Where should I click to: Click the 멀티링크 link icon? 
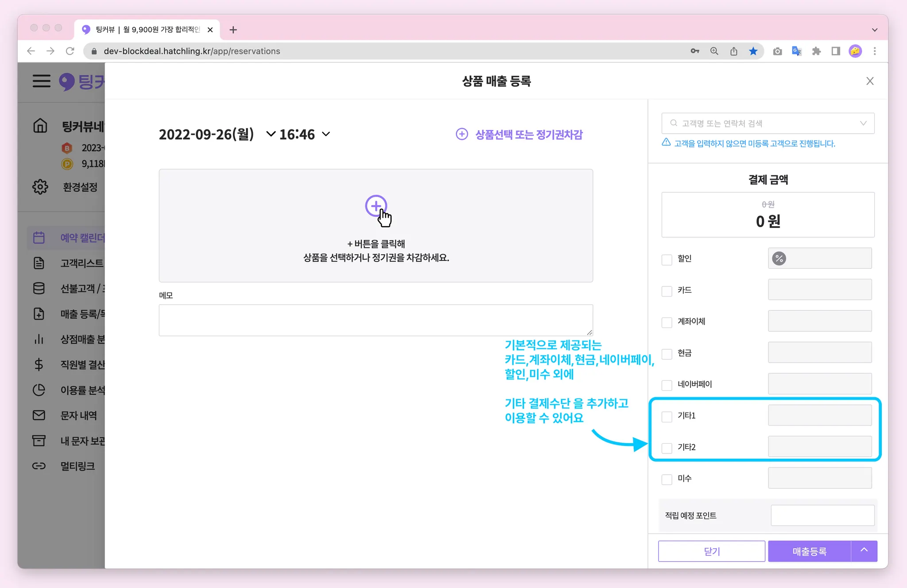pyautogui.click(x=39, y=466)
